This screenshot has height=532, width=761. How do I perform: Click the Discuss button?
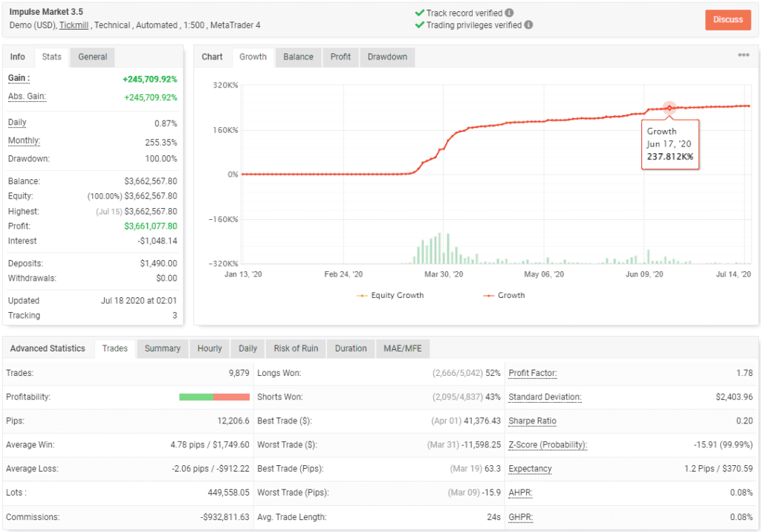728,20
